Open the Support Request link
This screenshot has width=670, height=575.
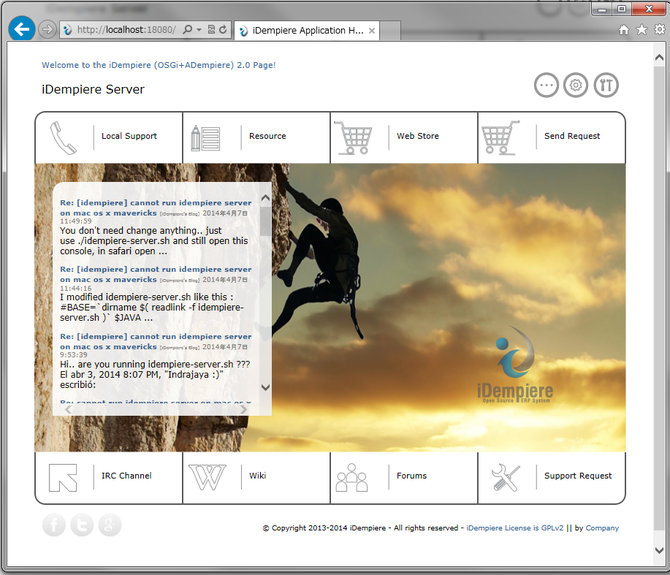(x=578, y=475)
